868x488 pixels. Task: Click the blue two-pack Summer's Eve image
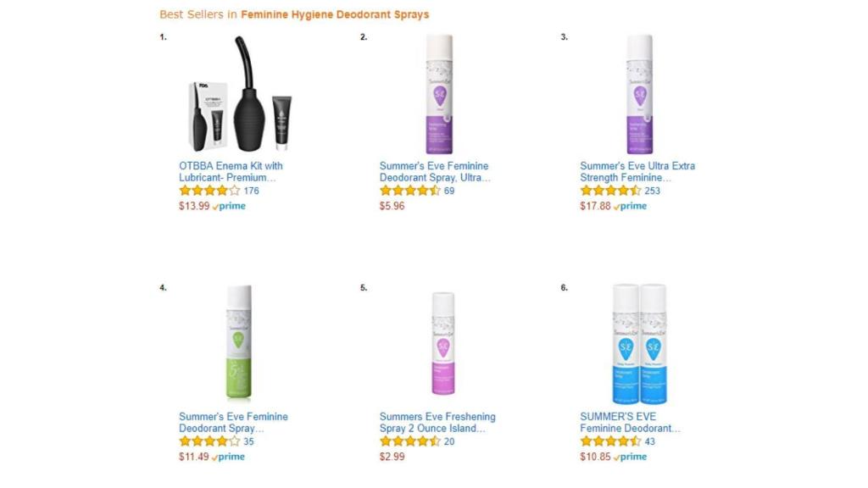pyautogui.click(x=640, y=344)
